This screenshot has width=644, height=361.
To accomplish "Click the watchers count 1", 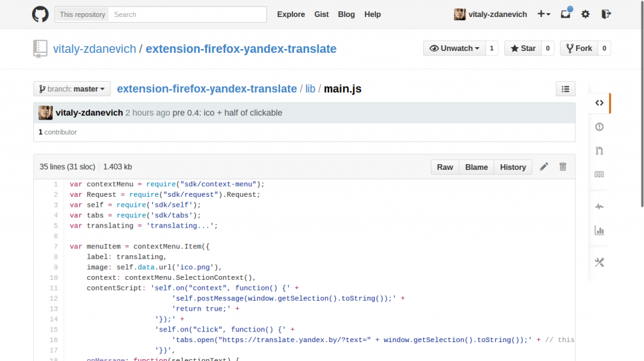I will coord(492,48).
